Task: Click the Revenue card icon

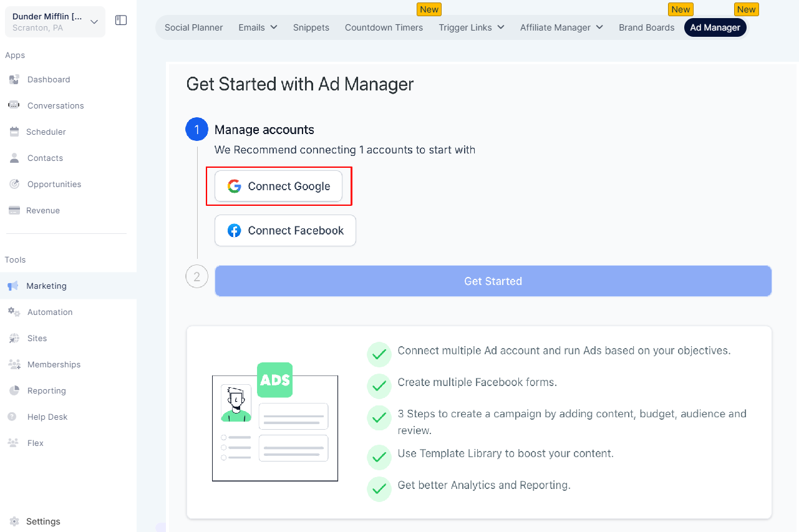Action: pos(14,210)
